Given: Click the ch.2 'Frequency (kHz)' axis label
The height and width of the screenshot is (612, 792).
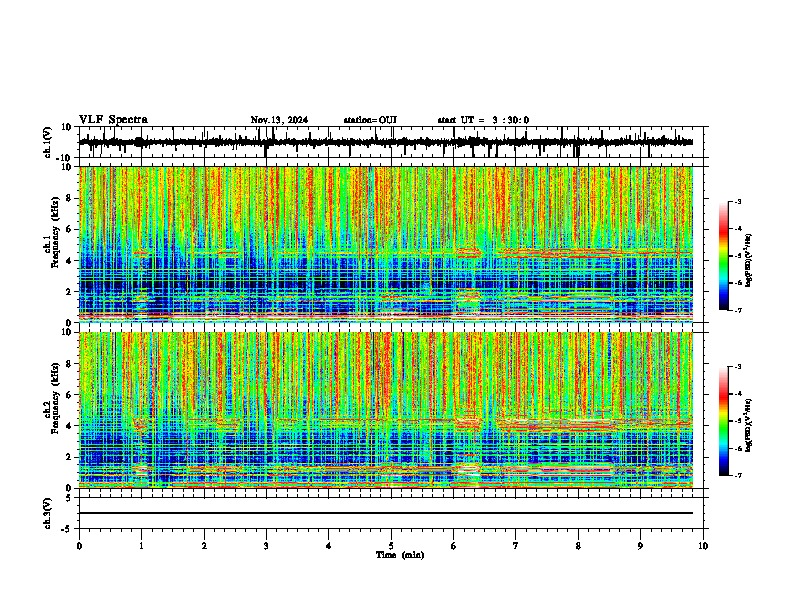Looking at the screenshot, I should (x=56, y=398).
